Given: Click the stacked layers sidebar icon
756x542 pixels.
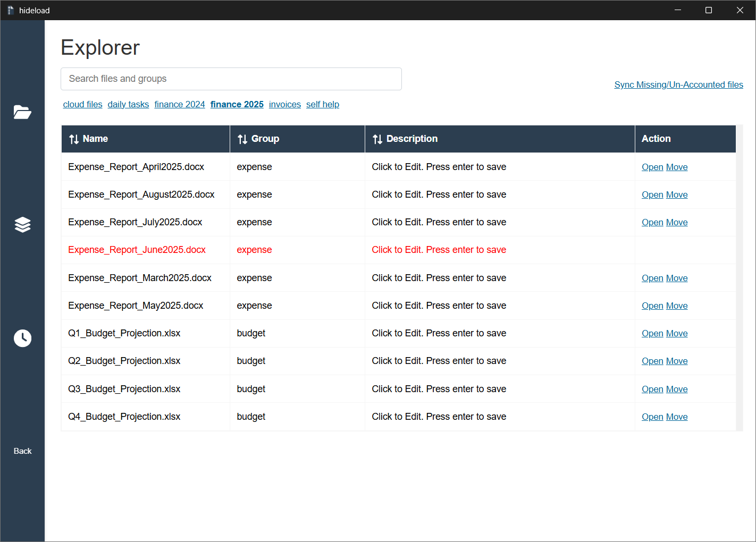Looking at the screenshot, I should point(22,225).
